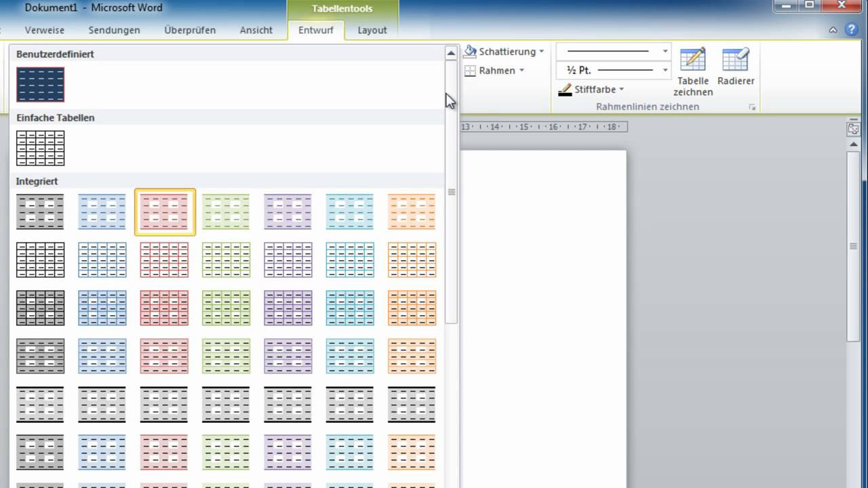868x488 pixels.
Task: Apply blue shaded style in first Integriert row
Action: [102, 212]
